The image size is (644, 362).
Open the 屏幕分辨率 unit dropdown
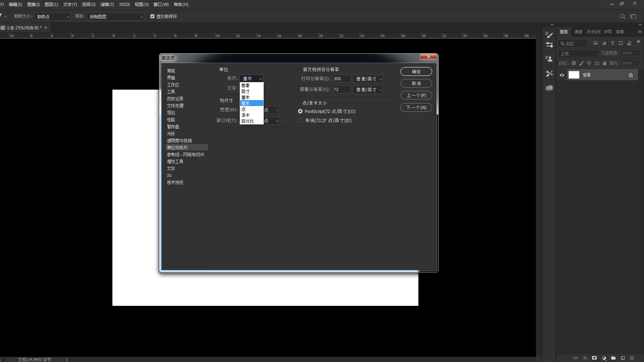pos(368,90)
